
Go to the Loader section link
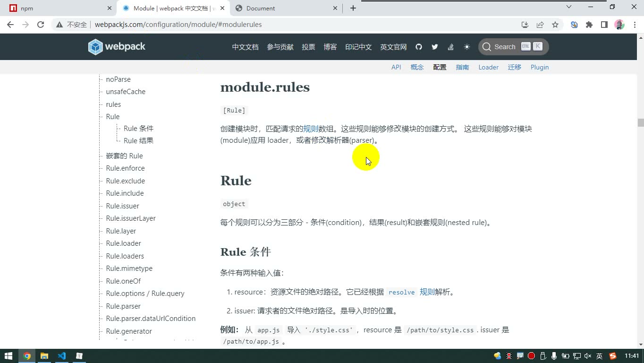488,67
